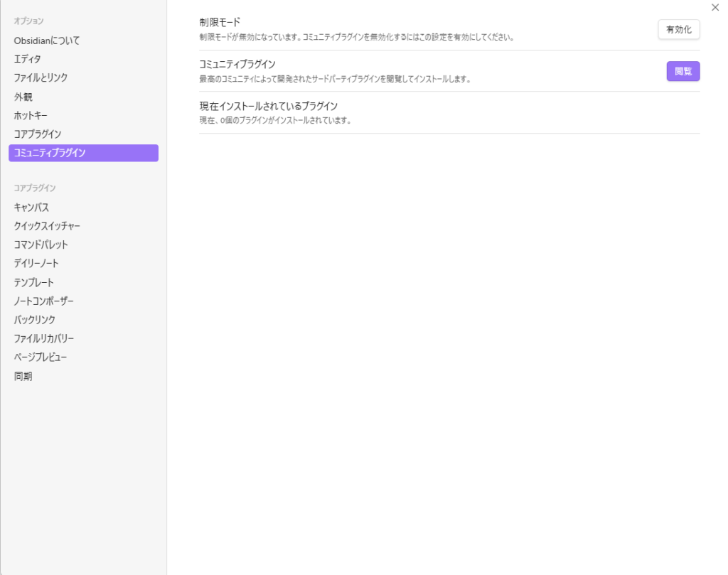
Task: Choose テンプレート in the sidebar
Action: pyautogui.click(x=34, y=282)
